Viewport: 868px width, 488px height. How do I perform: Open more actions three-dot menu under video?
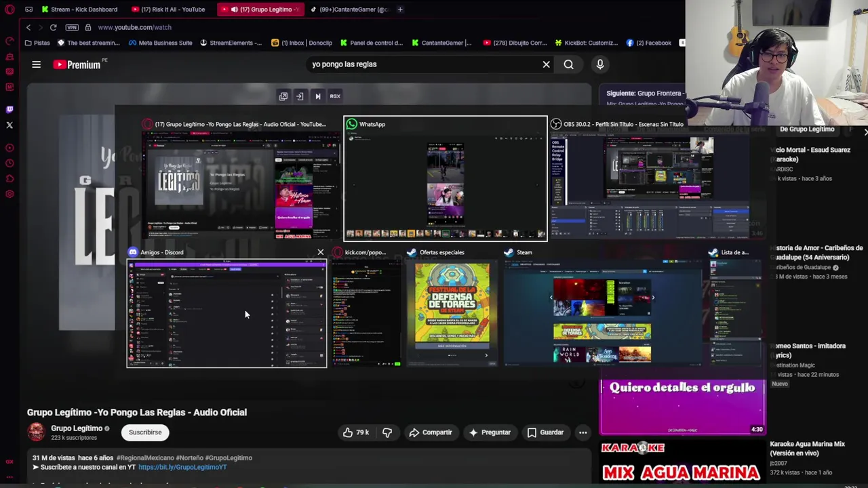pos(583,432)
